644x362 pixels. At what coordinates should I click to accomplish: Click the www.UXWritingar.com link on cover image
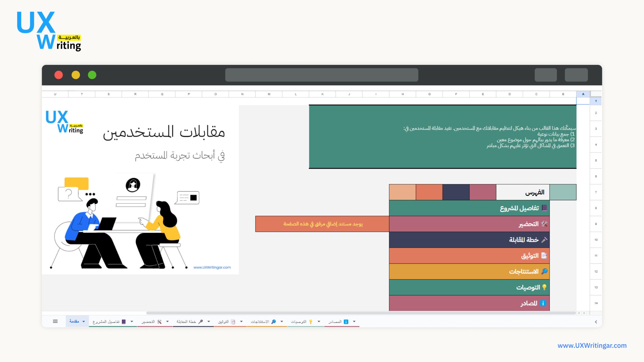tap(212, 267)
